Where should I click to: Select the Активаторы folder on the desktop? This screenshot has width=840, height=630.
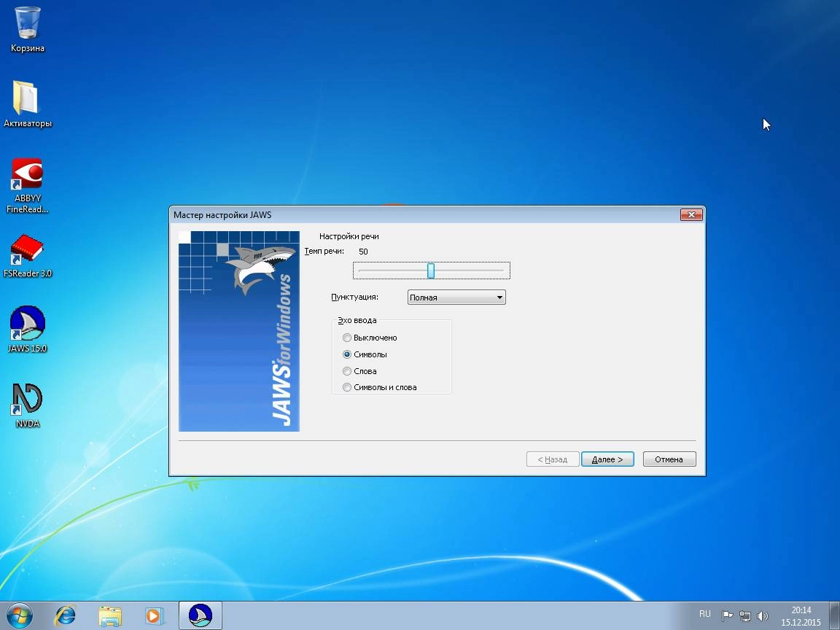(x=27, y=104)
